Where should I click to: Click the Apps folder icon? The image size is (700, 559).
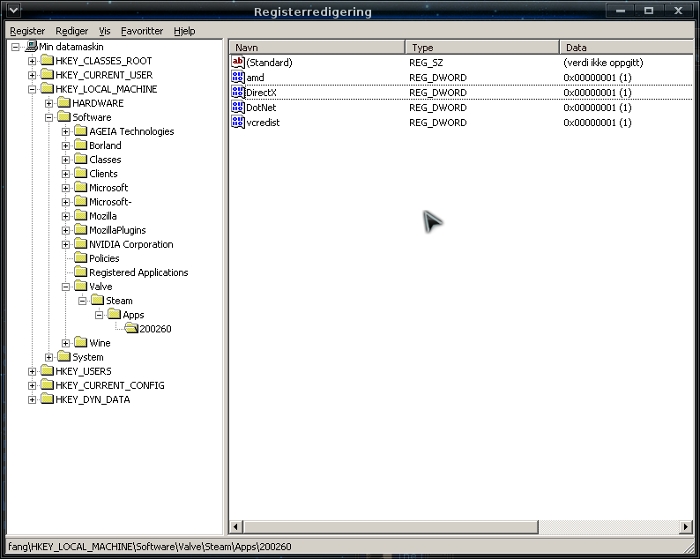coord(114,315)
